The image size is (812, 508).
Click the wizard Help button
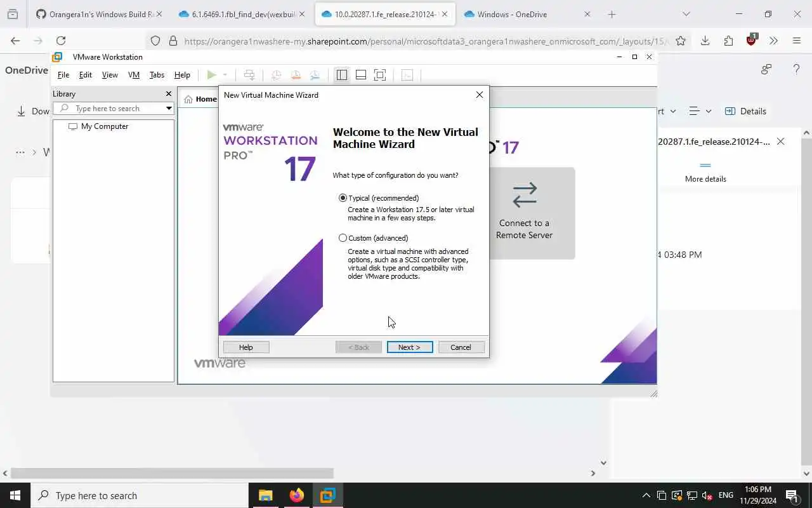[246, 347]
